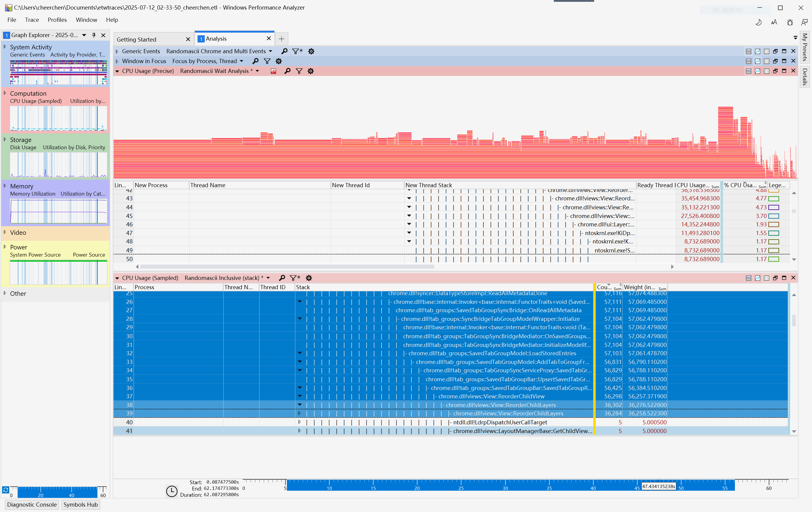
Task: Click the Weight column header
Action: pos(644,287)
